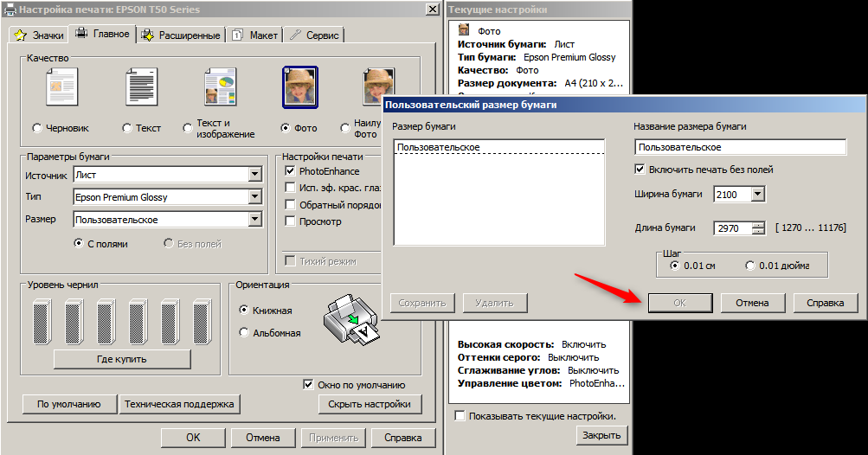Click the Фото icon in current settings window
This screenshot has width=868, height=455.
pos(464,30)
